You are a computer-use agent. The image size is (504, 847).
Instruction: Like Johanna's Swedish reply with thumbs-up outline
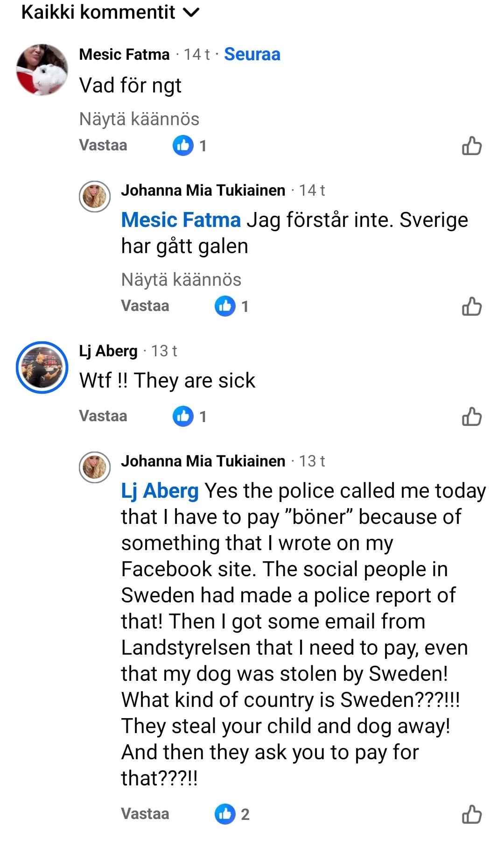click(471, 306)
